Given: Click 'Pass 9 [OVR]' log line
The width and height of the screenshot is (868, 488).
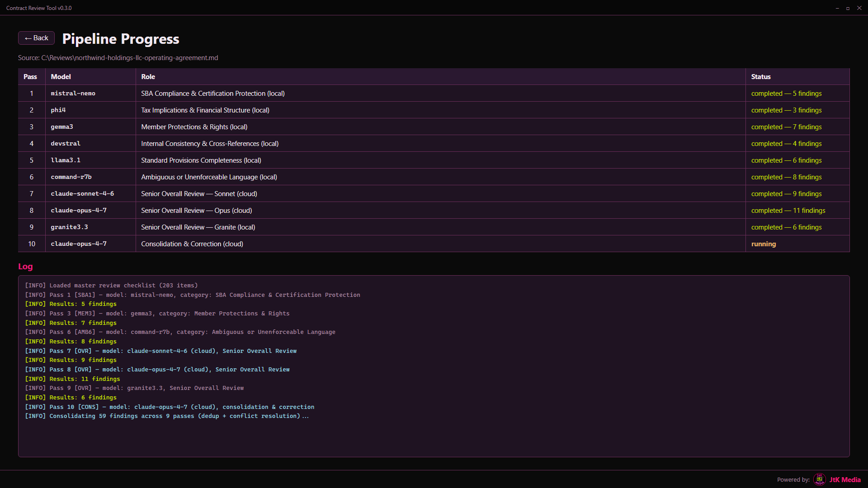Looking at the screenshot, I should (x=134, y=388).
